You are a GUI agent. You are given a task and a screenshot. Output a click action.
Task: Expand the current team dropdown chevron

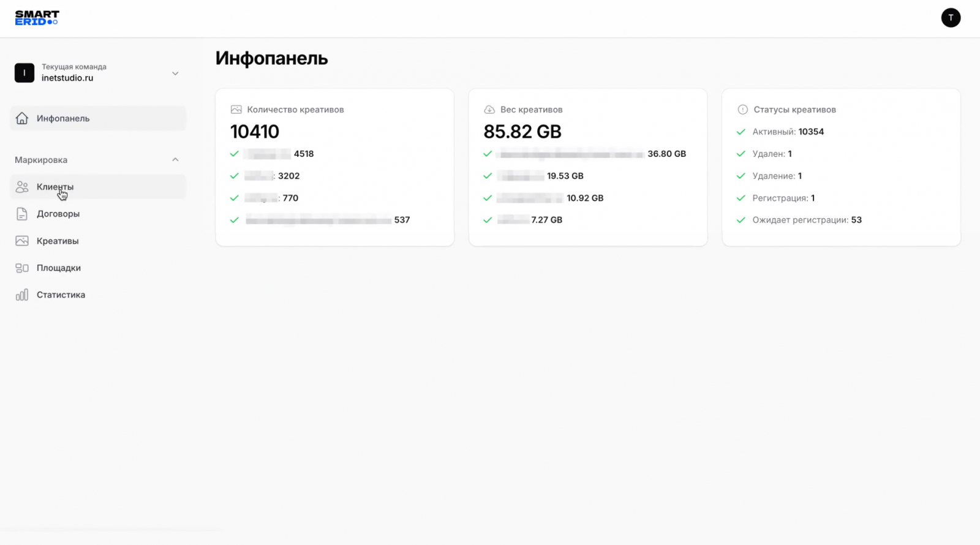[x=175, y=73]
